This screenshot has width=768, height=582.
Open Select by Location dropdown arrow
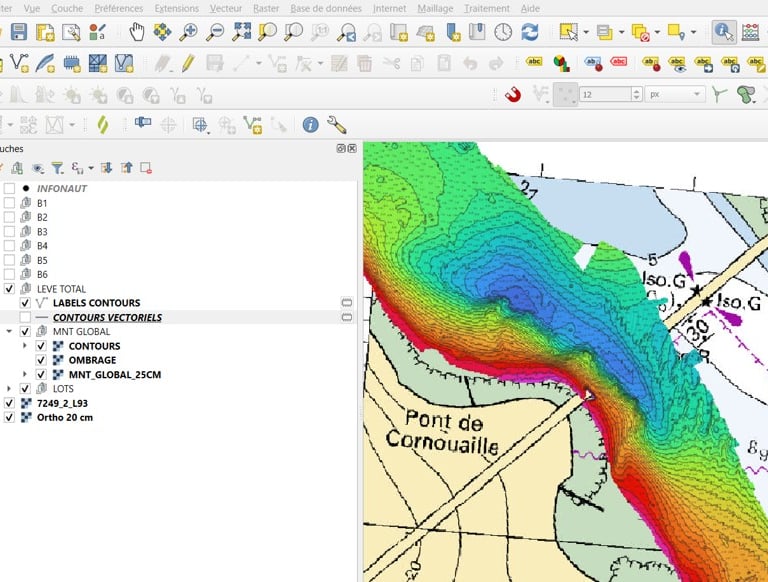[x=693, y=32]
